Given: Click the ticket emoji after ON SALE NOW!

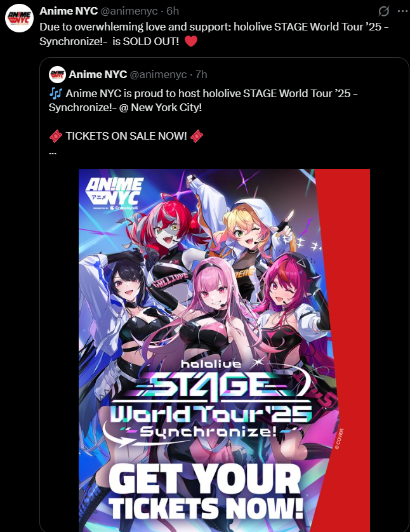Looking at the screenshot, I should point(197,136).
